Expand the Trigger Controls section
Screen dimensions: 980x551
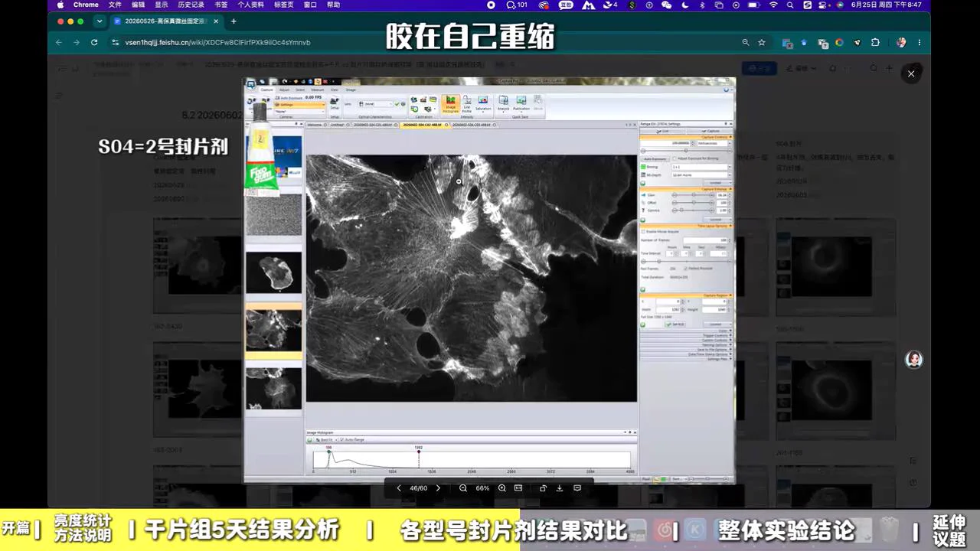pyautogui.click(x=686, y=336)
